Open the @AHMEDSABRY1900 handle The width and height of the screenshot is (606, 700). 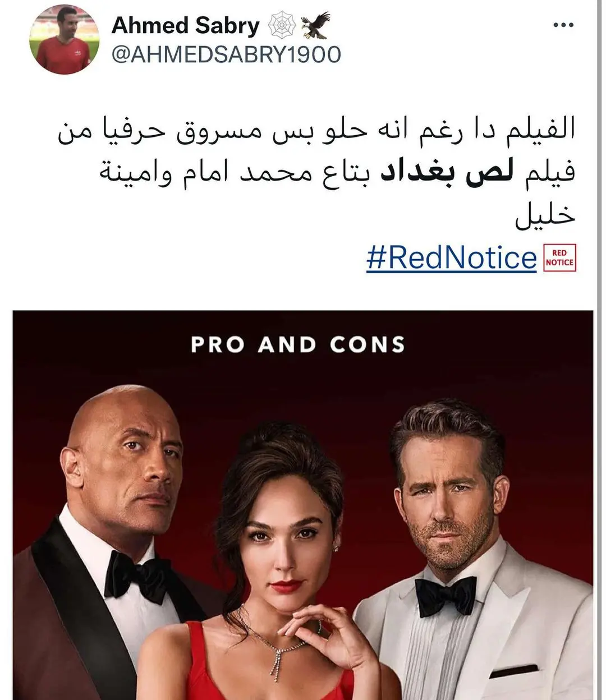226,54
